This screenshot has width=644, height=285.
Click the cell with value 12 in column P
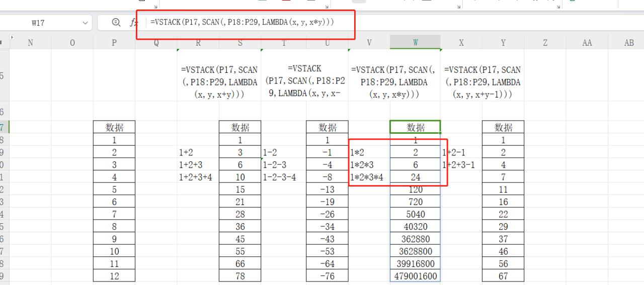coord(114,276)
